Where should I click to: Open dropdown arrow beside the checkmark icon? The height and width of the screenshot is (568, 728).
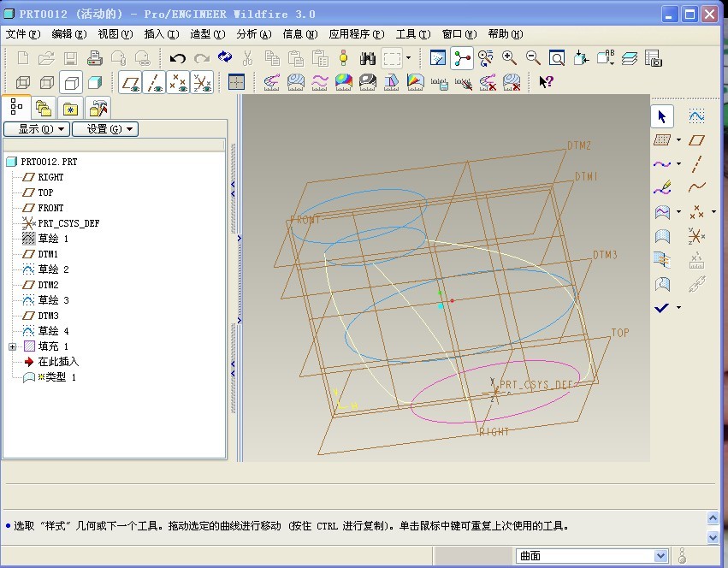678,307
